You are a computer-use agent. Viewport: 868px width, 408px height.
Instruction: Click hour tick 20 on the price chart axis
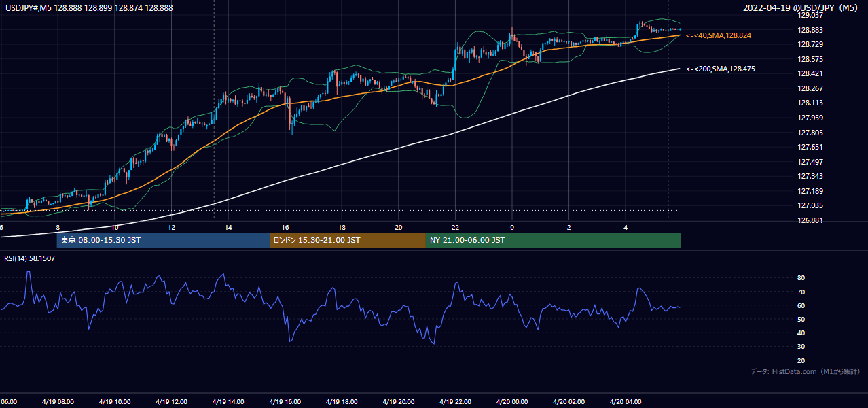pyautogui.click(x=399, y=227)
